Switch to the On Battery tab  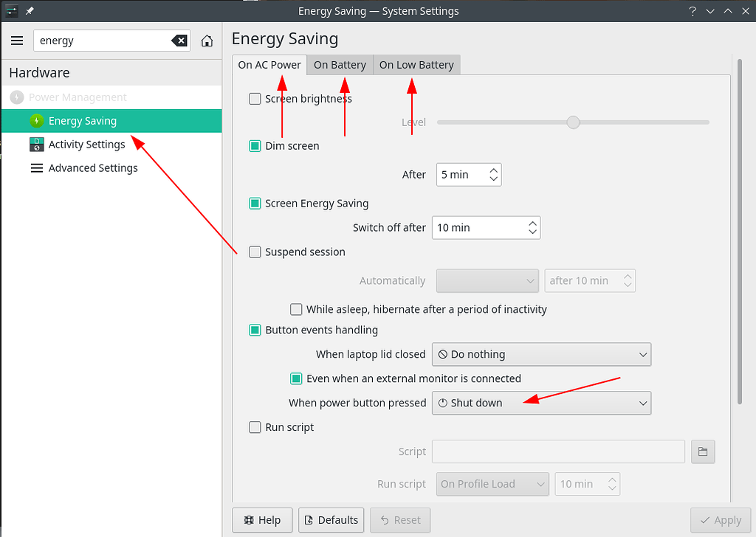(340, 65)
